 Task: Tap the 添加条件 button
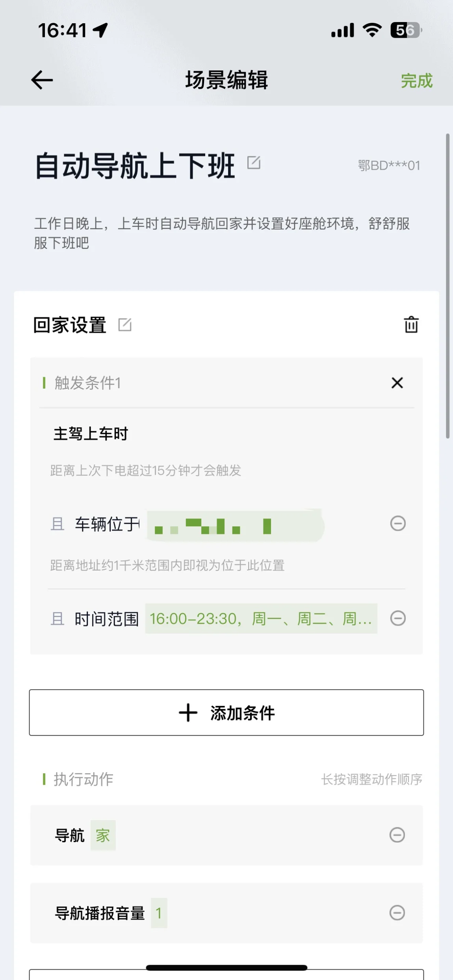[x=226, y=712]
